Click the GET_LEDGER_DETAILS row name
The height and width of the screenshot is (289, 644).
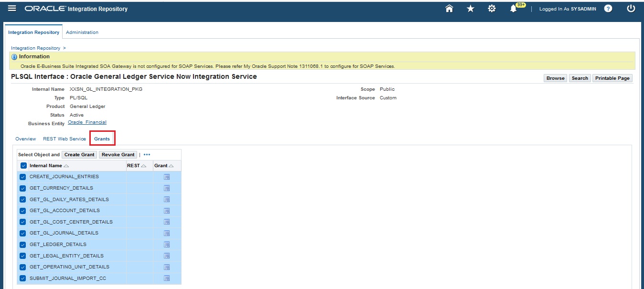point(58,245)
